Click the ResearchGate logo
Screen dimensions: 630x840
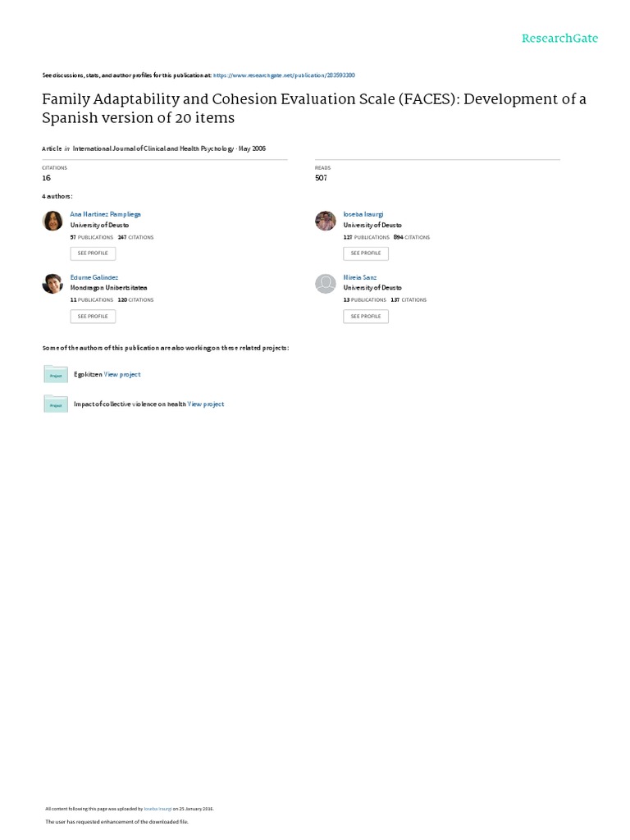[x=559, y=39]
